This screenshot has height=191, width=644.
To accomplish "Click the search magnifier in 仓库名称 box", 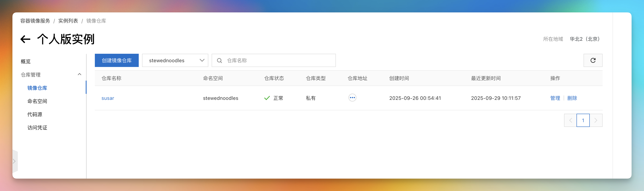I will pos(219,60).
